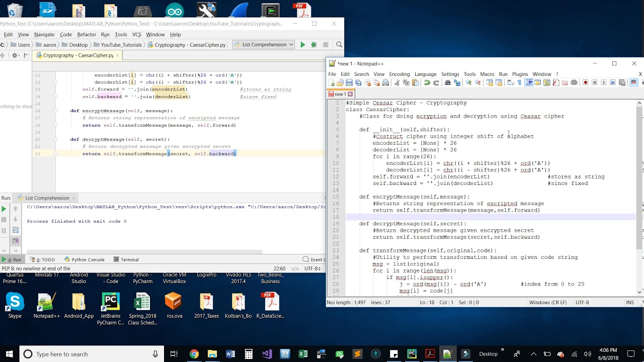This screenshot has width=644, height=362.
Task: Open the Refactor menu in PyCharm
Action: click(87, 35)
